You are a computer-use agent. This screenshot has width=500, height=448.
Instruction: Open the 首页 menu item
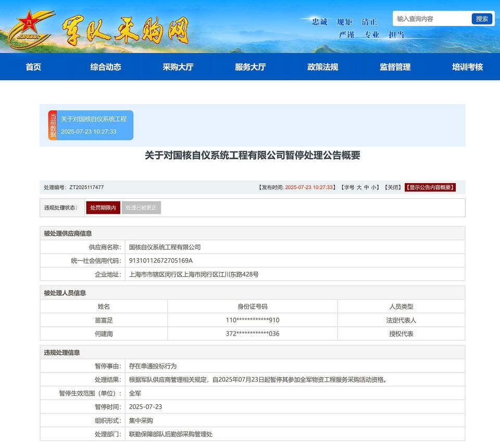click(x=33, y=67)
